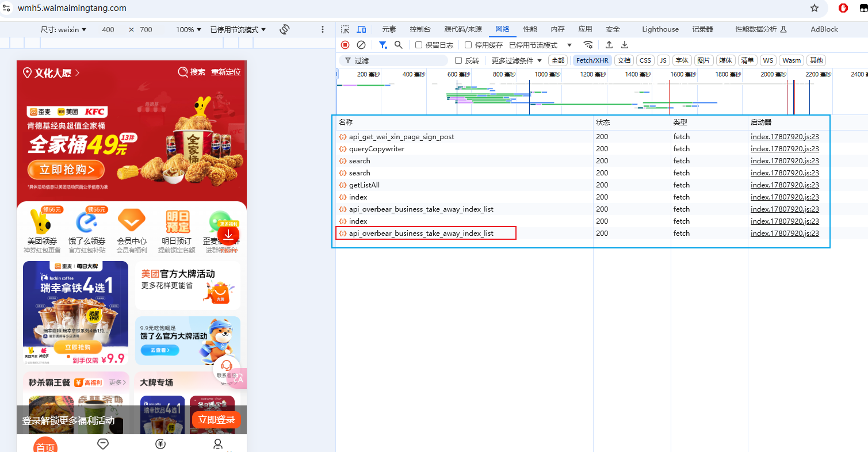868x452 pixels.
Task: Select queryCopywriter request row
Action: pos(464,149)
